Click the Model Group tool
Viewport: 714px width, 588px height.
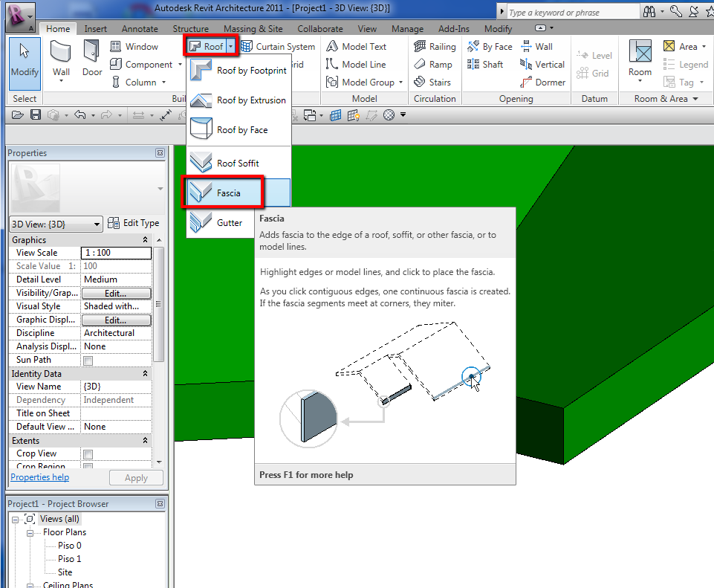click(360, 82)
